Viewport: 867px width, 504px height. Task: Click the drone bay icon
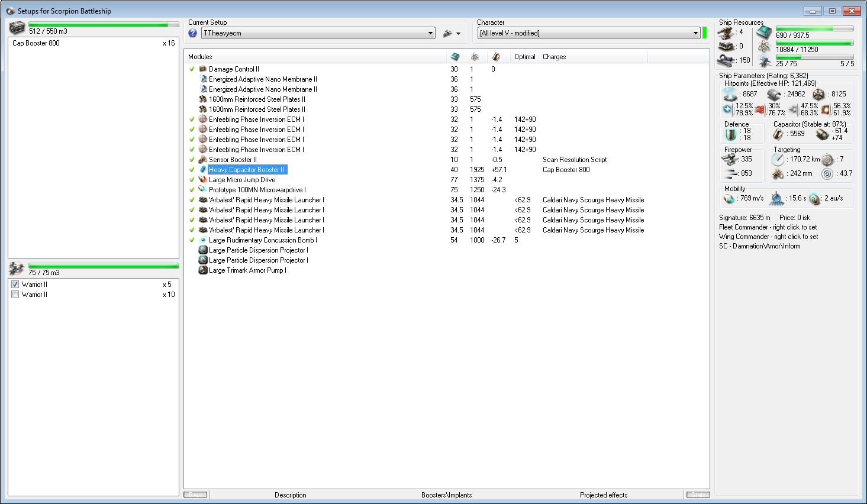(16, 269)
